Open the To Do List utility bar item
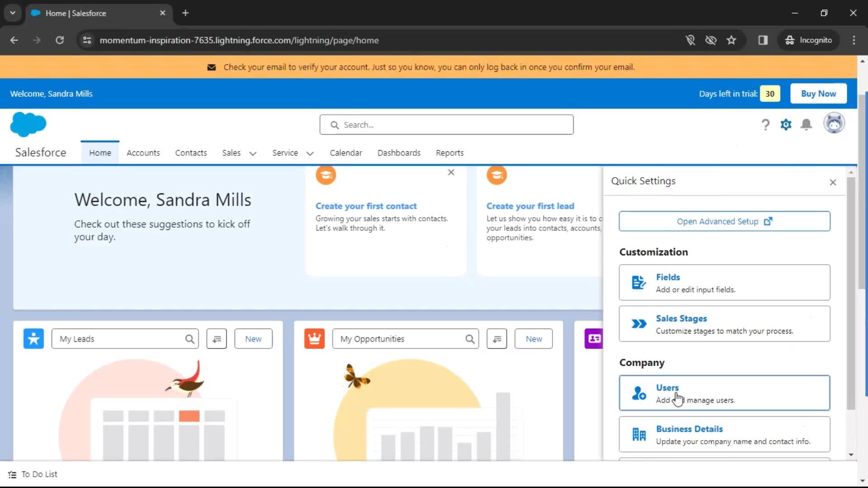Viewport: 868px width, 488px height. [33, 474]
